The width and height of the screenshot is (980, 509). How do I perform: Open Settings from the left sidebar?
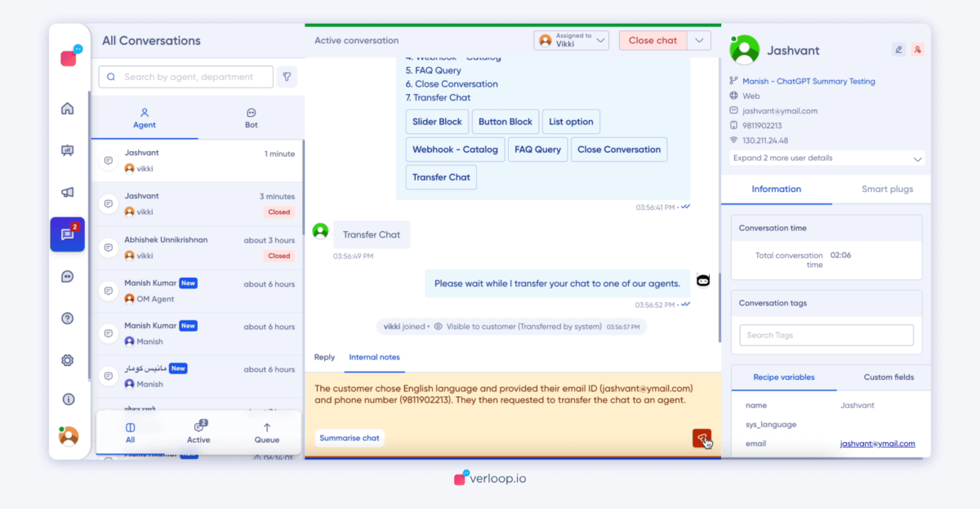pos(69,359)
